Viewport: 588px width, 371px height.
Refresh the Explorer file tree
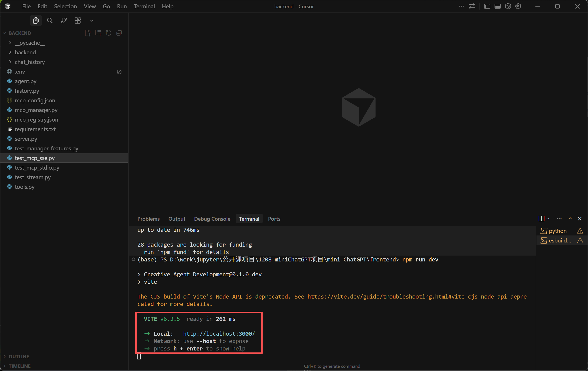(109, 33)
